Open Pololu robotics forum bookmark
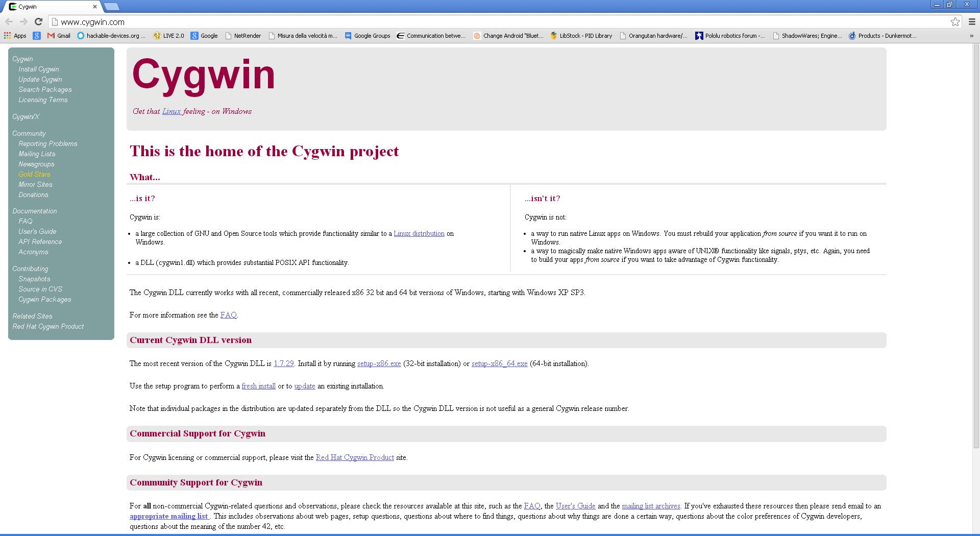This screenshot has width=980, height=536. point(730,36)
